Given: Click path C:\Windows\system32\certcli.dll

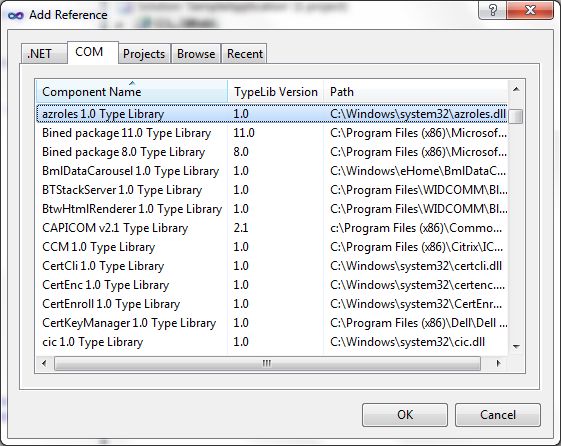Looking at the screenshot, I should pos(416,265).
